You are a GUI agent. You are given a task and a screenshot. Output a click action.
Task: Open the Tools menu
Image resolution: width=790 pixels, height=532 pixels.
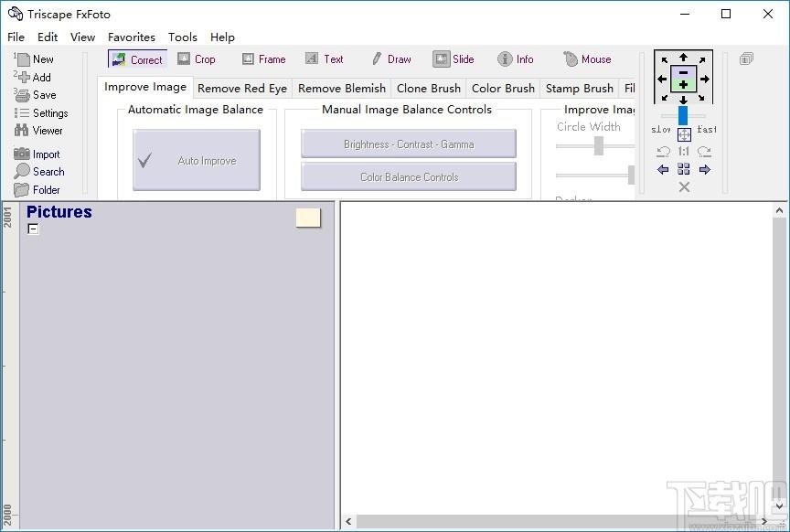click(x=182, y=37)
